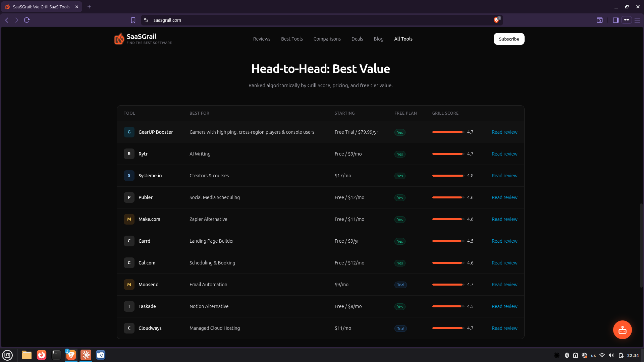Click the Make.com 'M' tool icon
This screenshot has width=644, height=362.
pos(129,219)
